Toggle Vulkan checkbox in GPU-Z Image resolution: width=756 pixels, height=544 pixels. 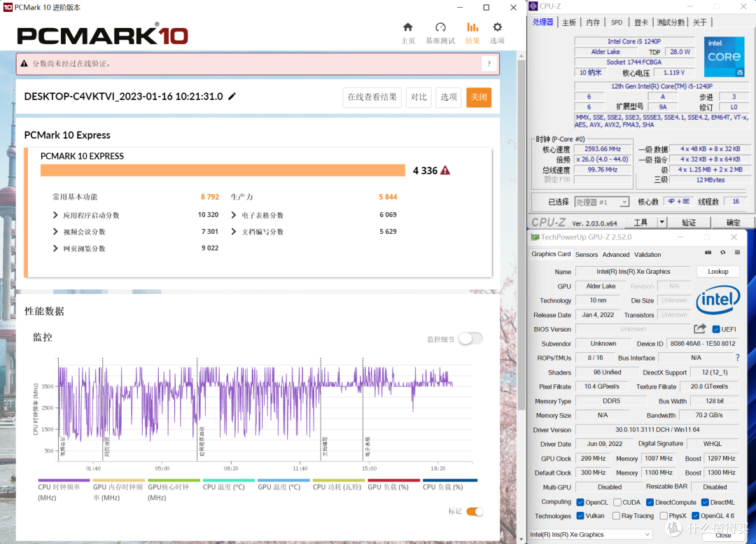580,515
